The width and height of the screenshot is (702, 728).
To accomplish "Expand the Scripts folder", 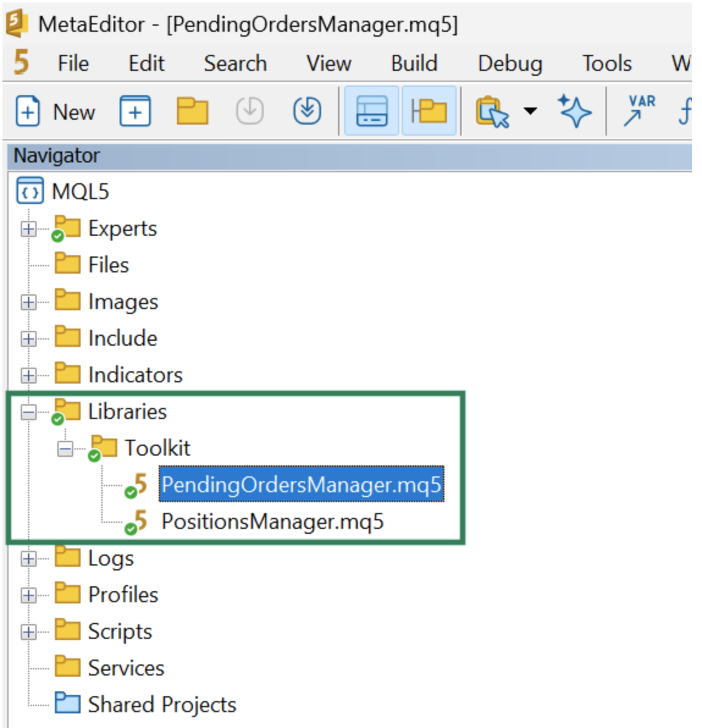I will pyautogui.click(x=28, y=632).
